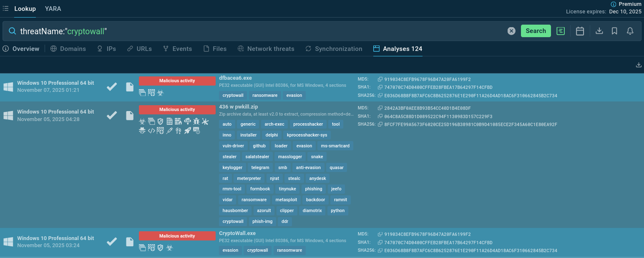
Task: Click the green Search button
Action: [536, 31]
